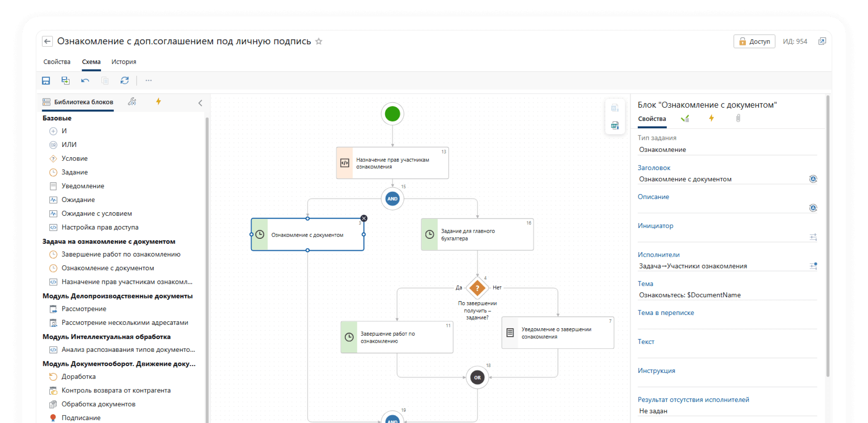The image size is (868, 423).
Task: Select the Назначение прав участникам ознакомления block on canvas
Action: [392, 163]
